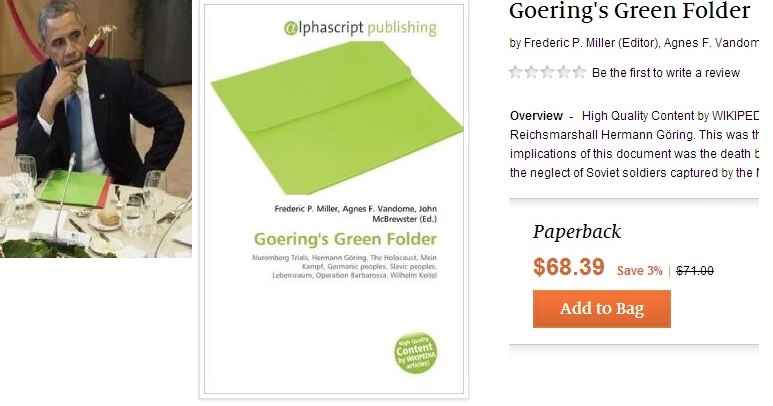Image resolution: width=773 pixels, height=406 pixels.
Task: Select the Paperback format heading
Action: (x=577, y=232)
